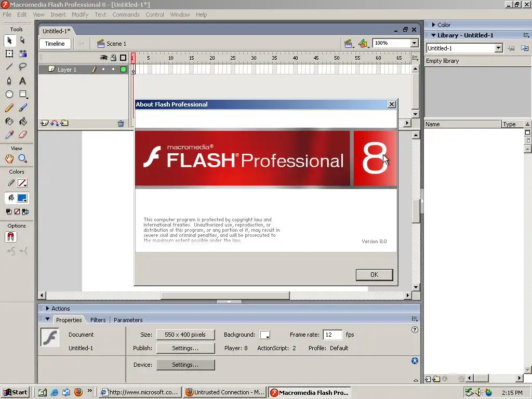Open the Window menu

click(180, 15)
